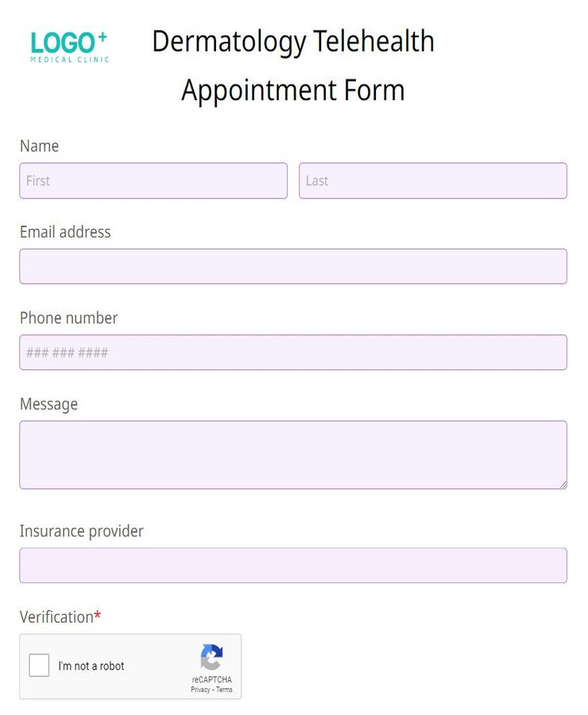Click inside the Last name field
This screenshot has height=715, width=588.
433,181
